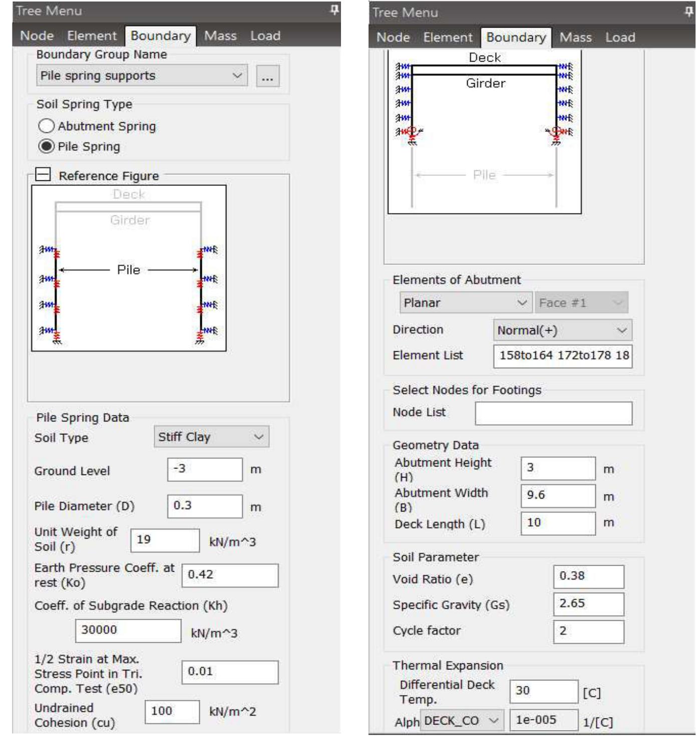The image size is (700, 736).
Task: Open Mass tab in left Tree Menu
Action: (x=220, y=36)
